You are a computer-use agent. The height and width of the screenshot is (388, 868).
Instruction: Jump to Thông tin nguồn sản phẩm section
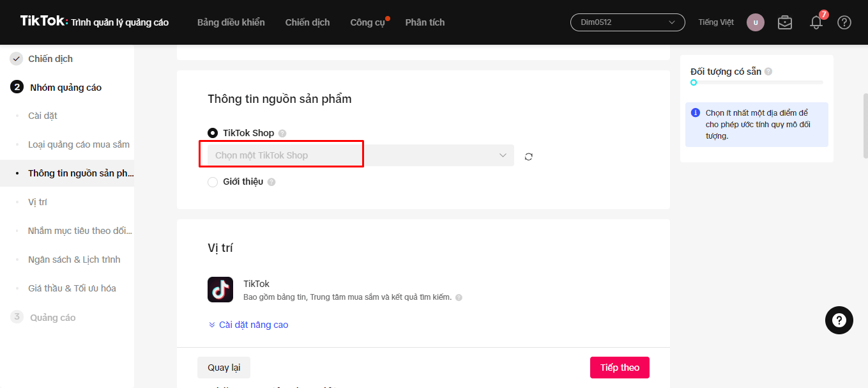pos(81,173)
